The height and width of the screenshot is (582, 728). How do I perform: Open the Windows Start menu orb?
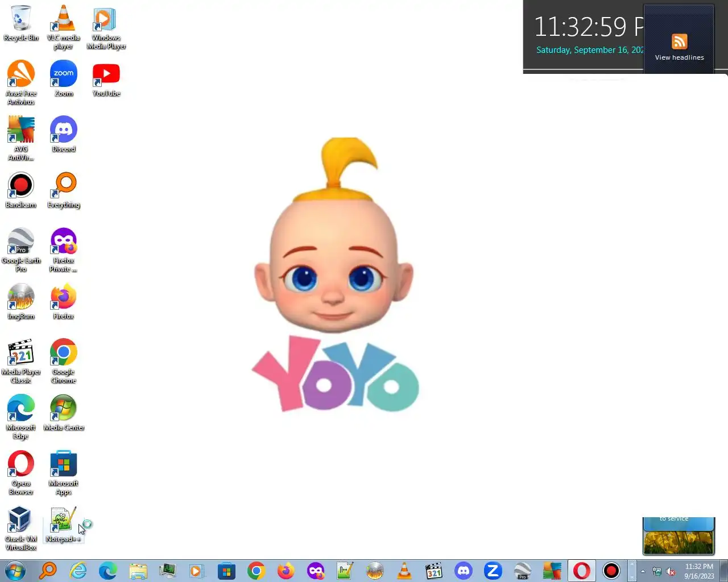click(x=15, y=571)
